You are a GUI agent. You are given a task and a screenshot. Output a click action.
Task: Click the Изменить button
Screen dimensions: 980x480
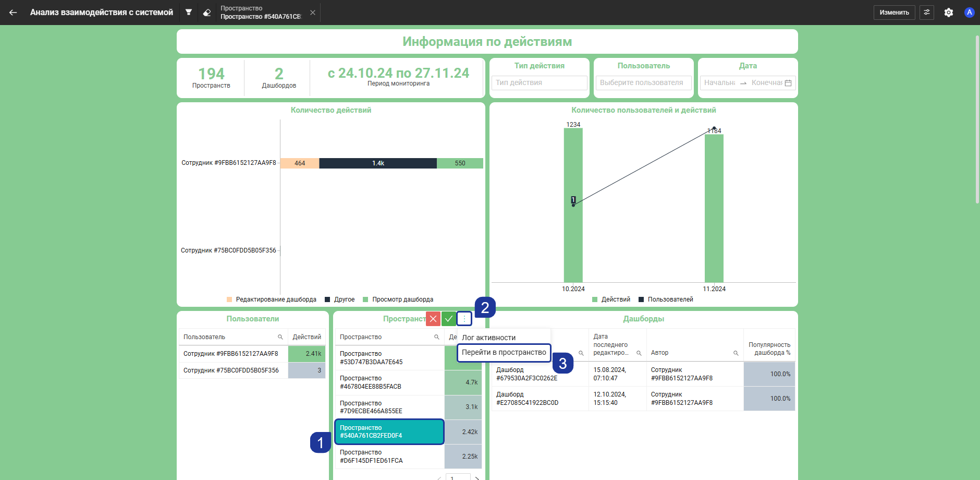point(894,13)
